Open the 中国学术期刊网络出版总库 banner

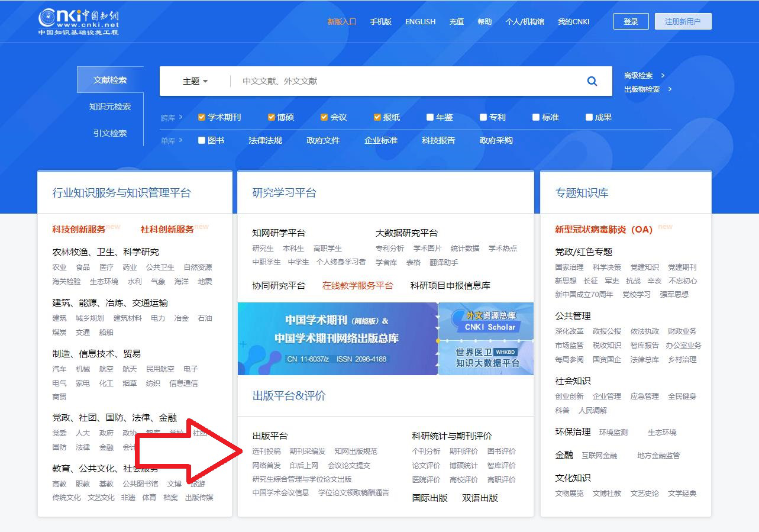click(338, 338)
